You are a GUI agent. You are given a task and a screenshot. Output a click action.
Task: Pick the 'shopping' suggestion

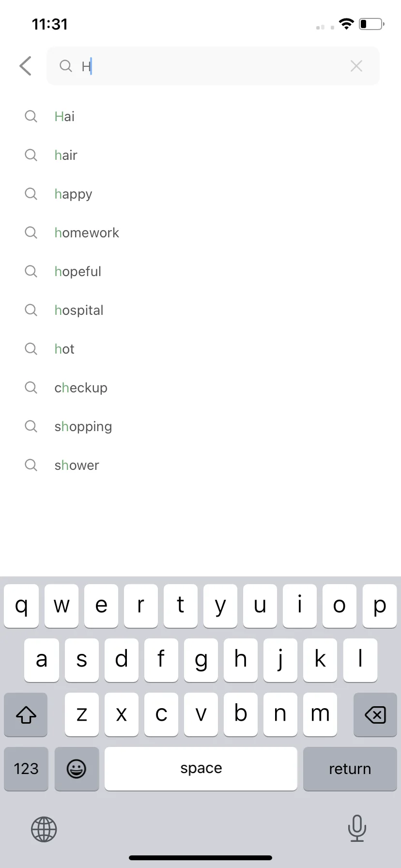[x=200, y=426]
